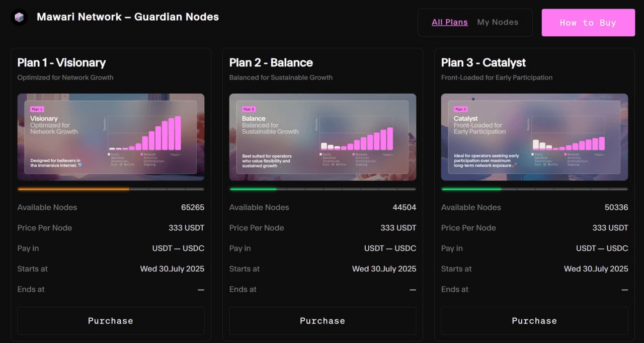Viewport: 644px width, 343px height.
Task: Click the Visionary card's Wed 30.July 2025 date
Action: [x=172, y=269]
